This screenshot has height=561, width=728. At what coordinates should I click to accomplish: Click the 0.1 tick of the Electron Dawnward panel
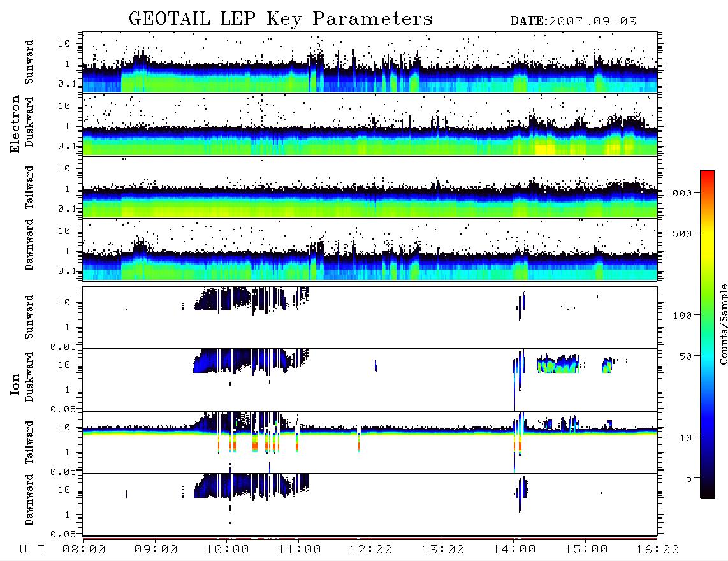pyautogui.click(x=68, y=271)
